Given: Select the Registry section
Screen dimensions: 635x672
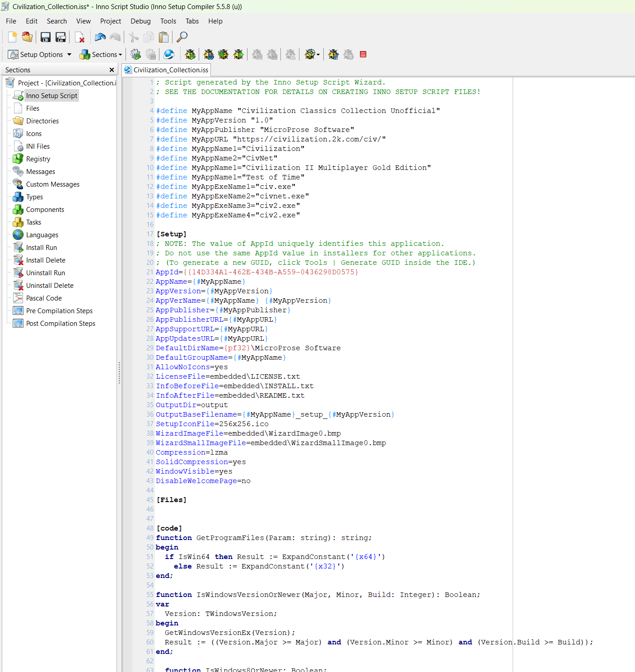Looking at the screenshot, I should point(38,159).
